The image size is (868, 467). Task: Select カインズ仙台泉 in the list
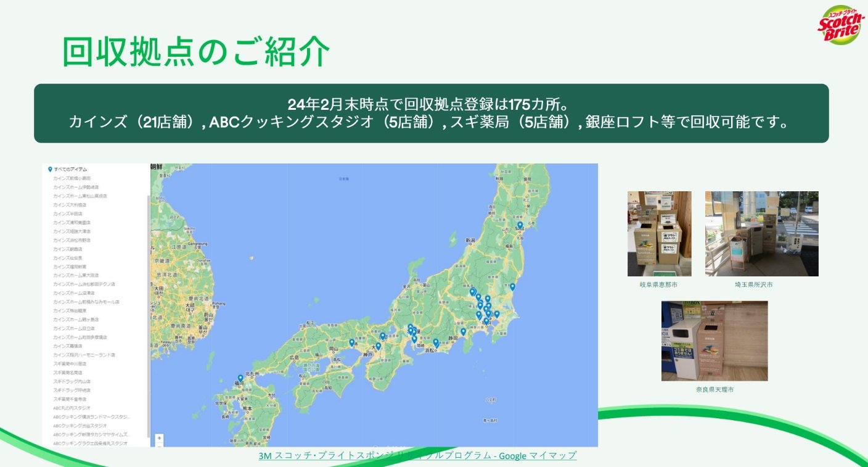[x=68, y=257]
